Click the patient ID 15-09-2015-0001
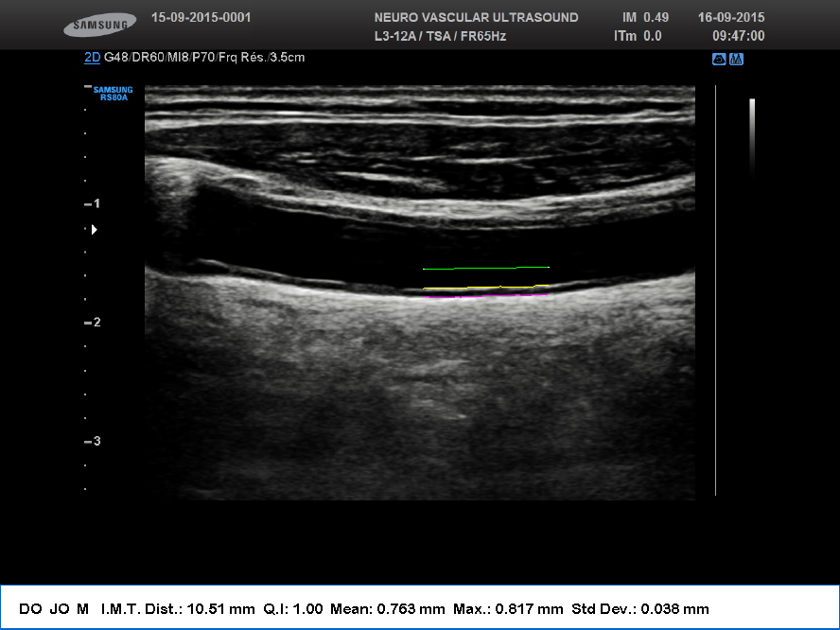 click(201, 18)
